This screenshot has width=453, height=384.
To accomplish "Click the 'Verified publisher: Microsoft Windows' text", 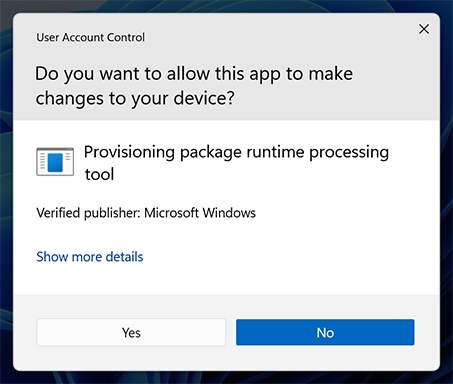I will coord(146,213).
